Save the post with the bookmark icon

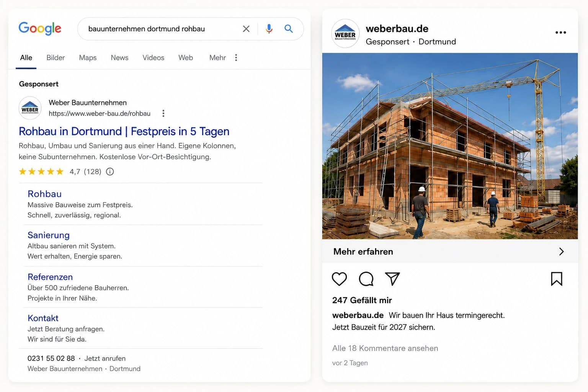click(x=557, y=279)
